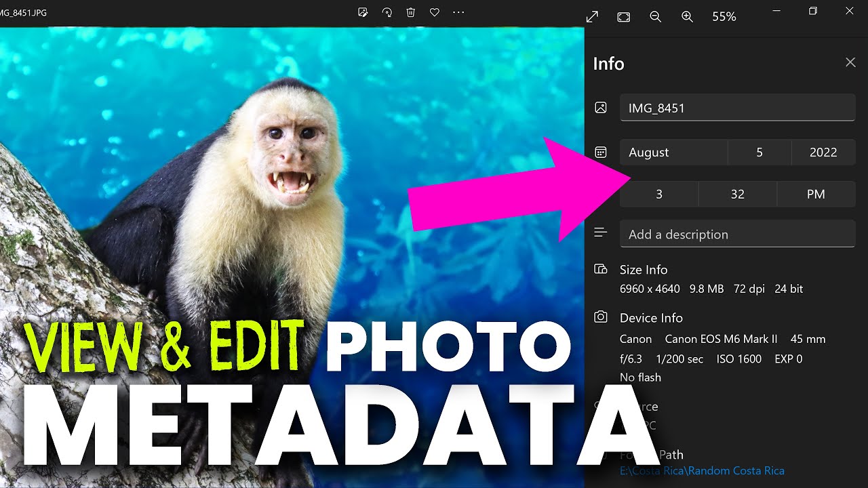Screen dimensions: 868x488
Task: Click the Size Info heading
Action: [644, 270]
